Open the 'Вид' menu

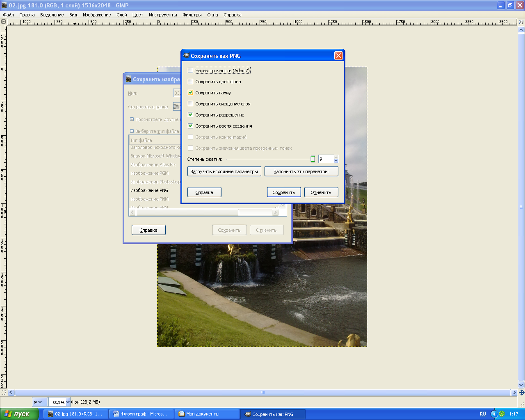point(73,15)
